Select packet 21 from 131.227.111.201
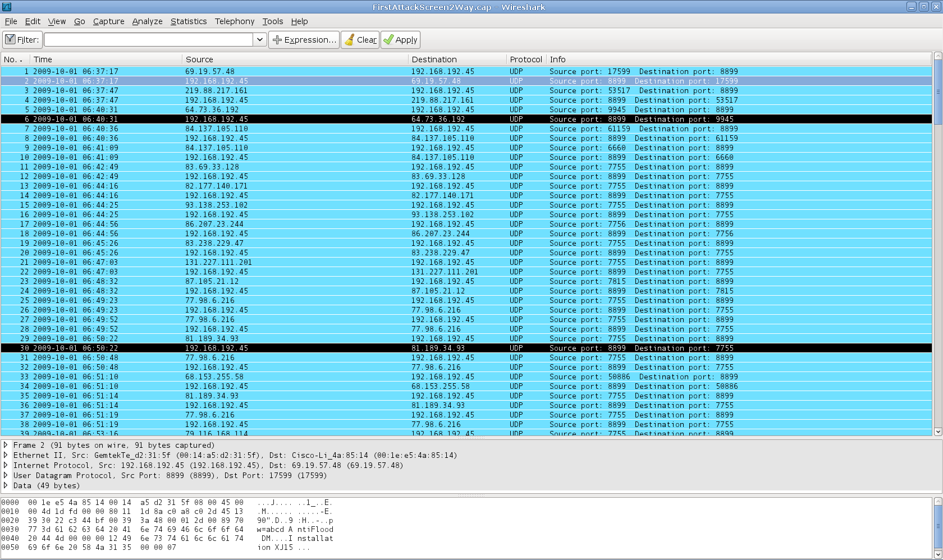Screen dimensions: 943x560 466,262
